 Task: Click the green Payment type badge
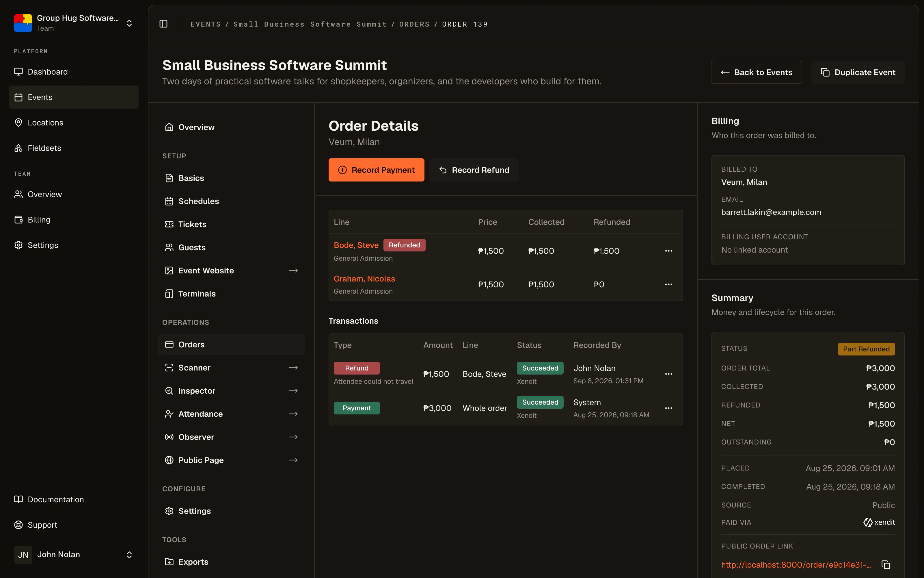357,408
